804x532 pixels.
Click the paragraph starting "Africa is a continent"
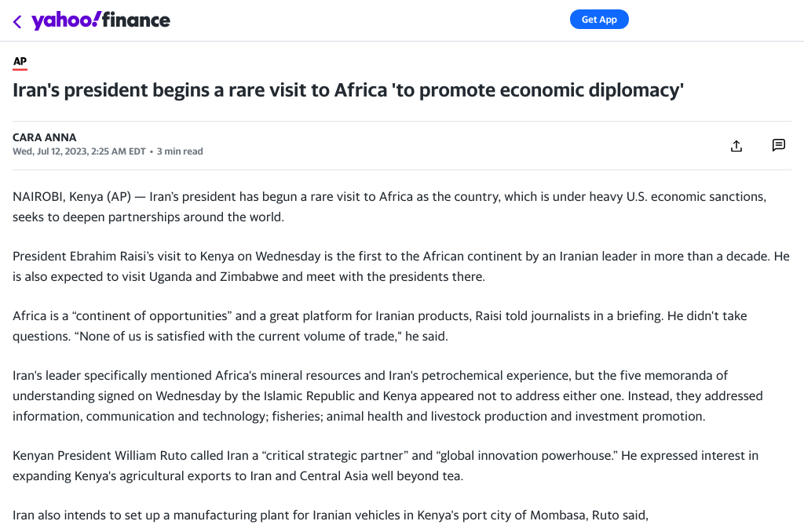(x=379, y=326)
